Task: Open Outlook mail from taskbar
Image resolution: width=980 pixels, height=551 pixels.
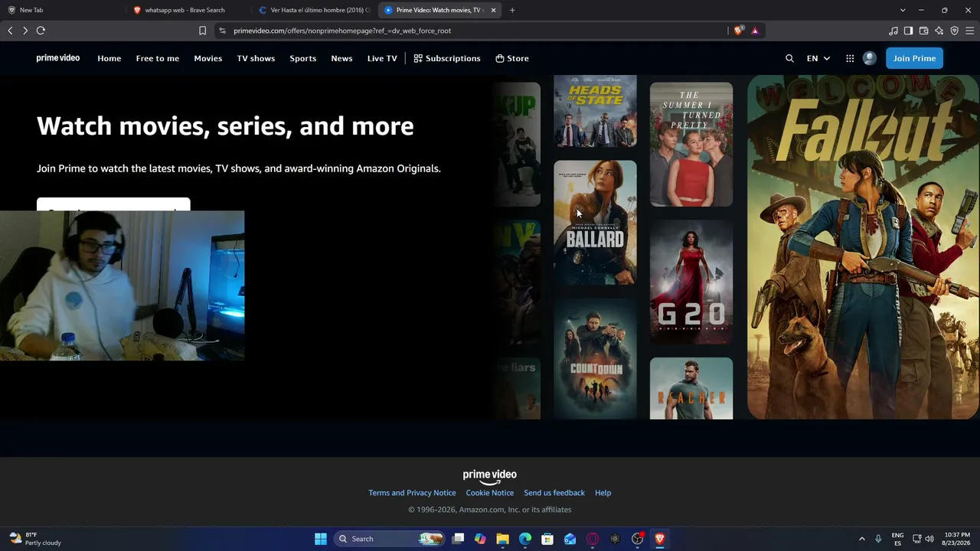Action: tap(570, 539)
